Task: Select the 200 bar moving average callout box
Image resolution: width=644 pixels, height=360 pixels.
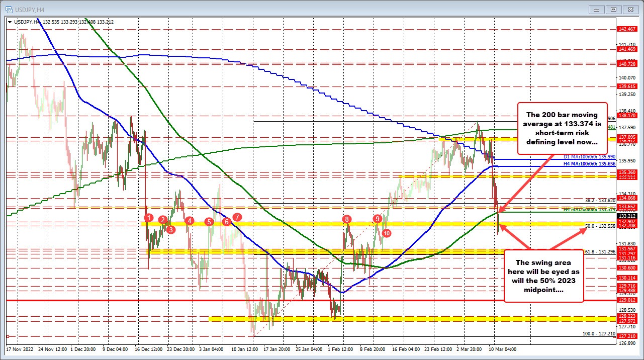Action: pos(563,128)
